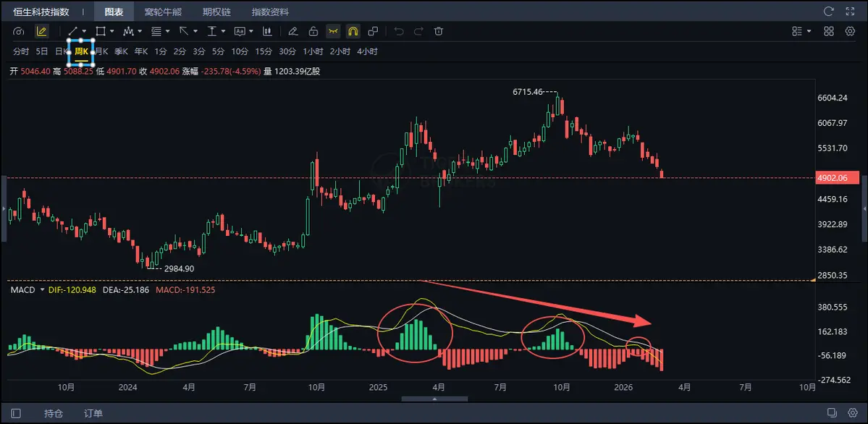Screen dimensions: 868x424
Task: Click the undo arrow icon
Action: click(398, 31)
